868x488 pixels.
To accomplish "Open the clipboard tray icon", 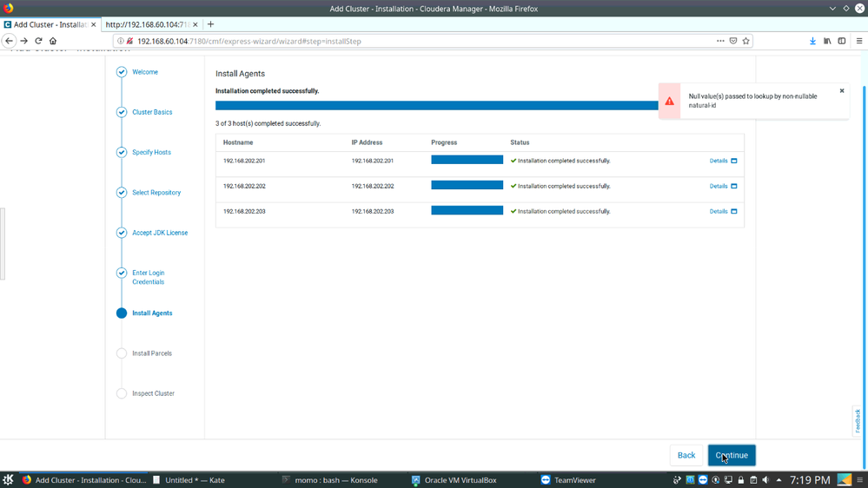I will pos(753,480).
